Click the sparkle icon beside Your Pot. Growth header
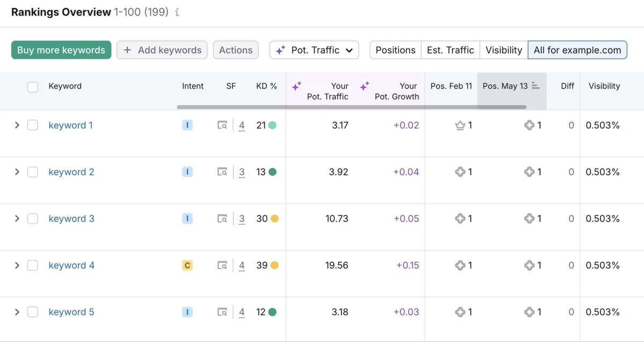This screenshot has width=644, height=342. pos(364,86)
